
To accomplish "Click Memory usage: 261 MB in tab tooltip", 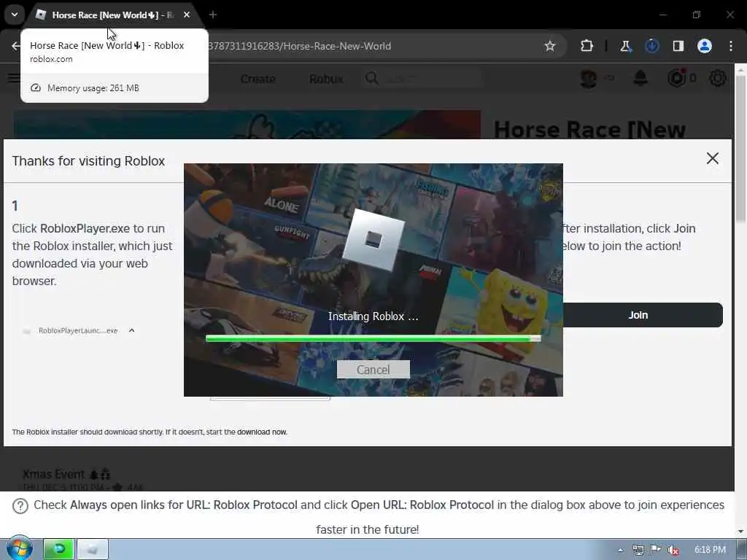I will click(93, 88).
